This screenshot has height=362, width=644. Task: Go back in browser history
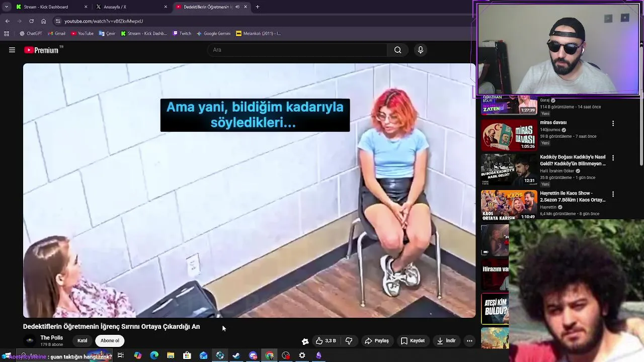pyautogui.click(x=7, y=21)
